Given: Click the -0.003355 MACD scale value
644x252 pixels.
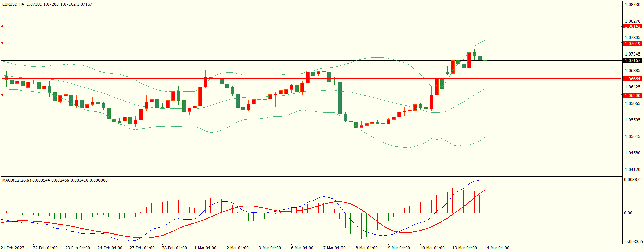Looking at the screenshot, I should [x=633, y=241].
